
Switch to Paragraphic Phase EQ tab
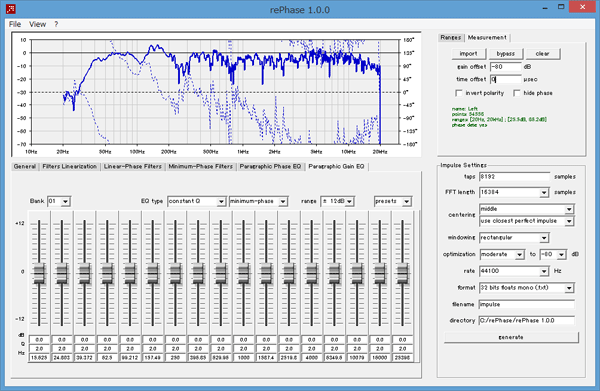click(x=271, y=166)
